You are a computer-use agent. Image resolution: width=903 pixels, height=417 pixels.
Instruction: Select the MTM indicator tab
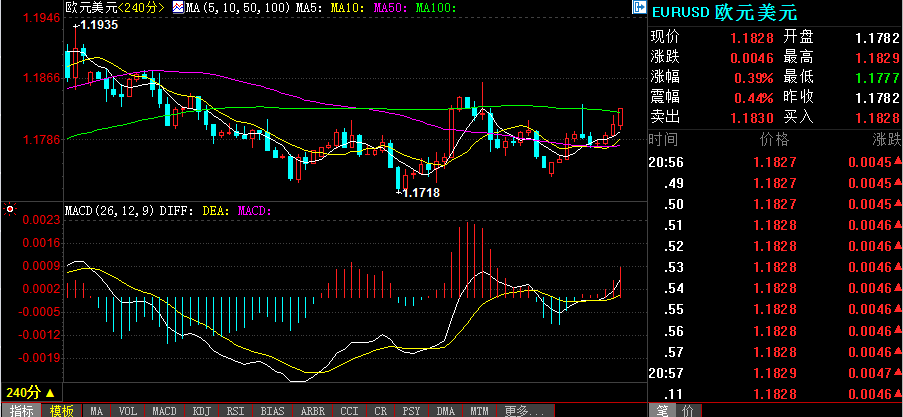coord(480,410)
